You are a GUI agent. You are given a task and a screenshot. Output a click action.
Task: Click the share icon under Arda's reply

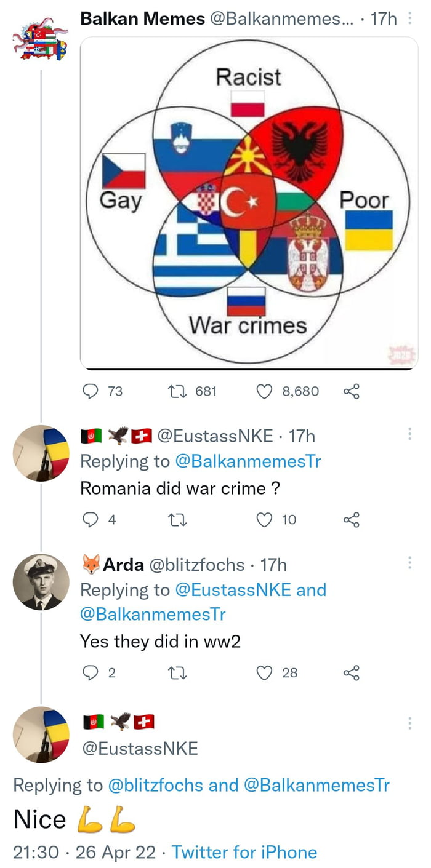point(352,673)
